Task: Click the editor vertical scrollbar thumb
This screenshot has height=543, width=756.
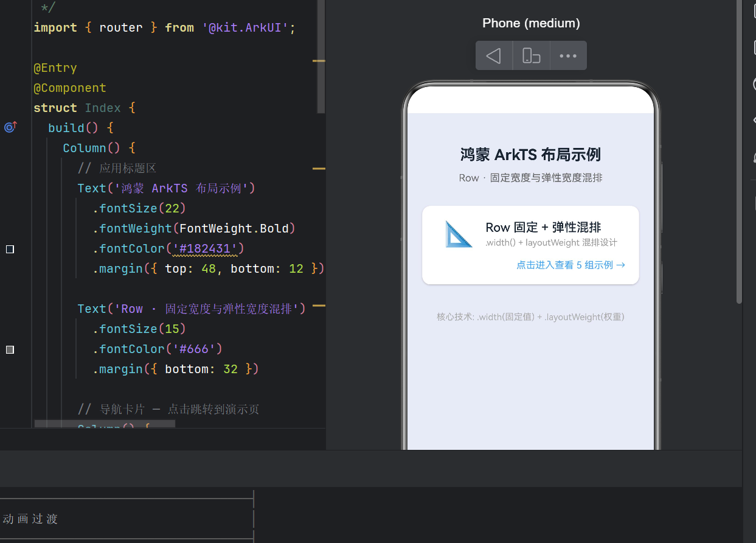Action: (x=321, y=57)
